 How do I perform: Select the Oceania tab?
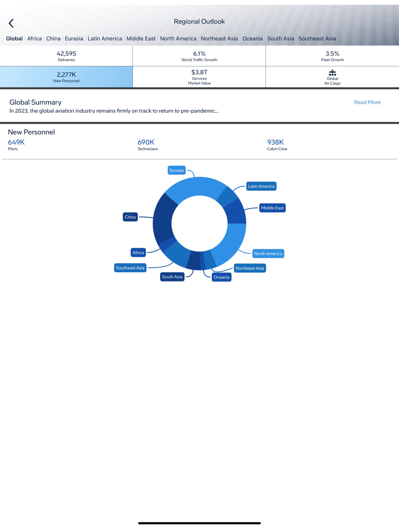pos(253,39)
